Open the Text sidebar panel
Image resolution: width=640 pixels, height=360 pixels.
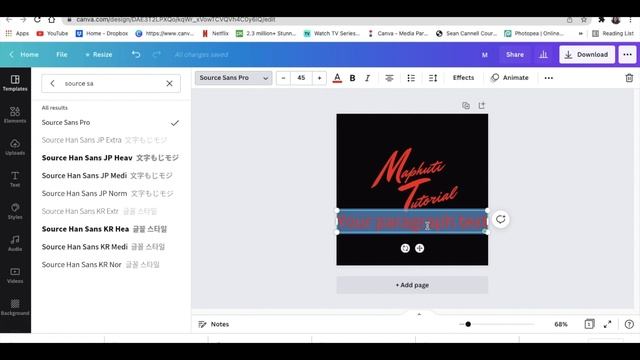point(15,179)
